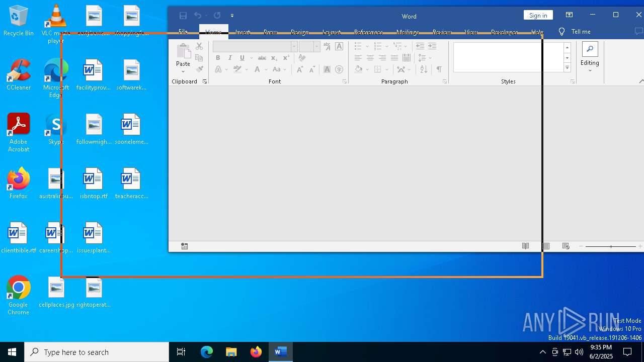Click the Phonetic Guide icon
This screenshot has height=362, width=644.
[x=327, y=46]
